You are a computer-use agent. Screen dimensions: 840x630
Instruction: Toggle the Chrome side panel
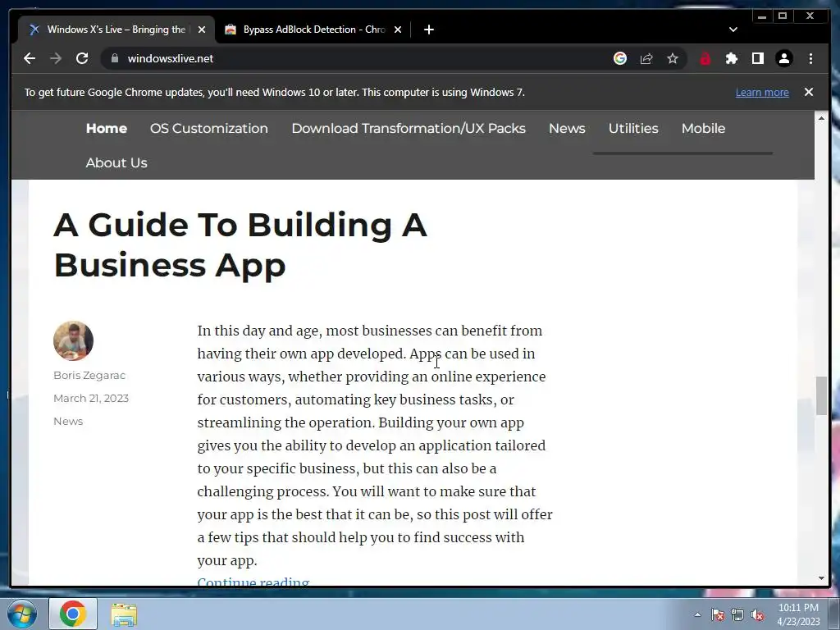coord(757,58)
